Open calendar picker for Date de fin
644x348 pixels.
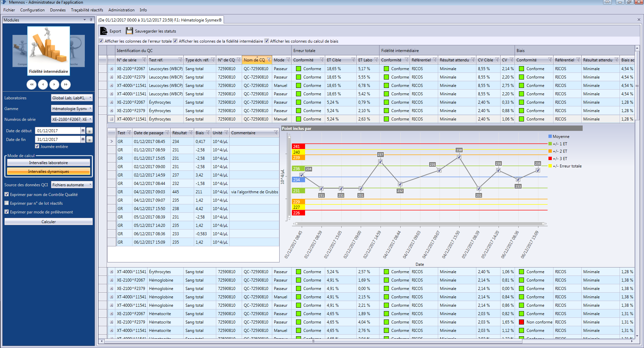83,139
